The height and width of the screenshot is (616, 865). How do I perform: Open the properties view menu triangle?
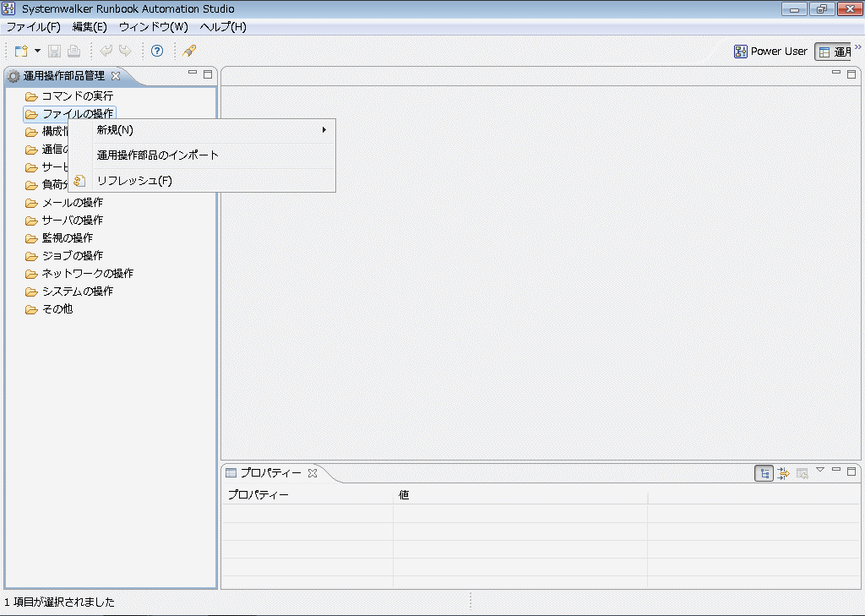820,470
